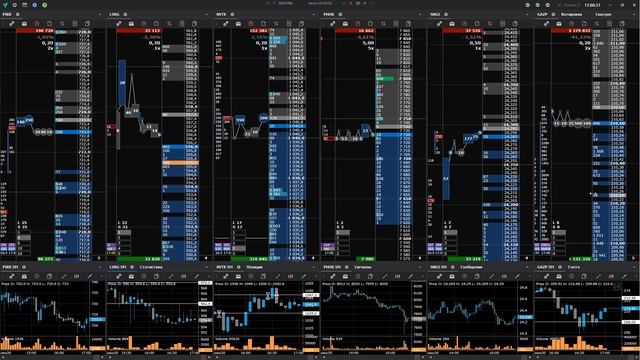Click clock icon in FIVE order book toolbar

[37, 24]
